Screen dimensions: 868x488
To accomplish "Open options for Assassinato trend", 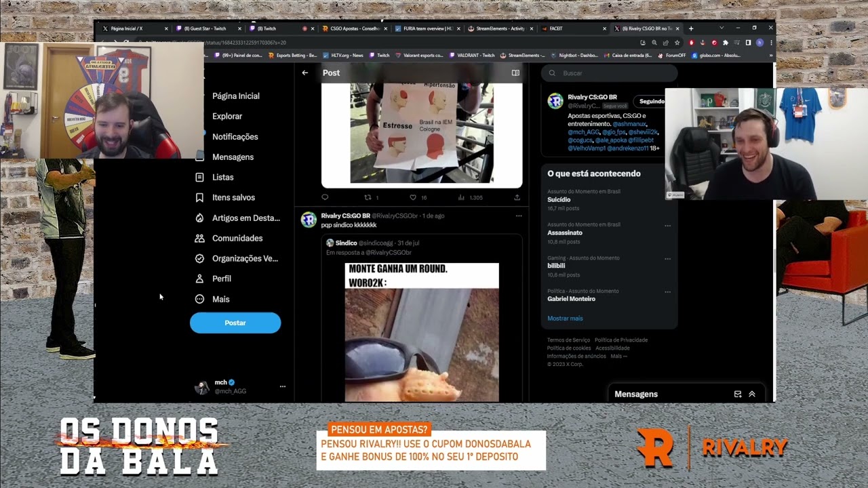I will pyautogui.click(x=667, y=226).
